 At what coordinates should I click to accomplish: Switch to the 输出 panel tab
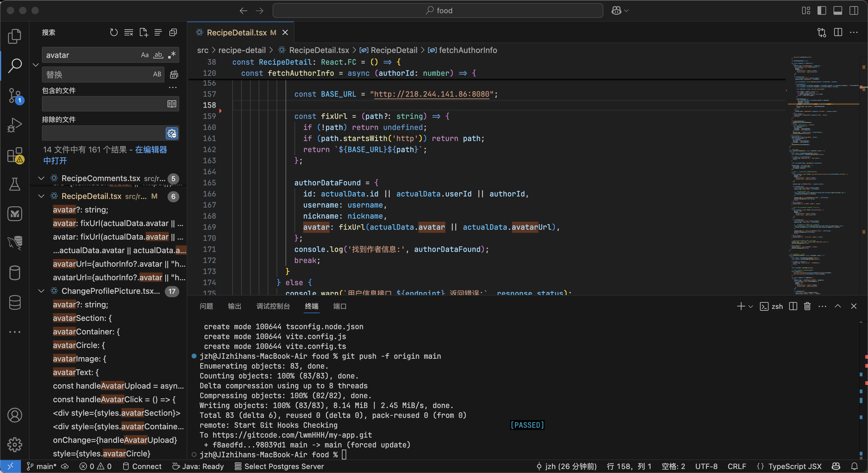point(234,306)
